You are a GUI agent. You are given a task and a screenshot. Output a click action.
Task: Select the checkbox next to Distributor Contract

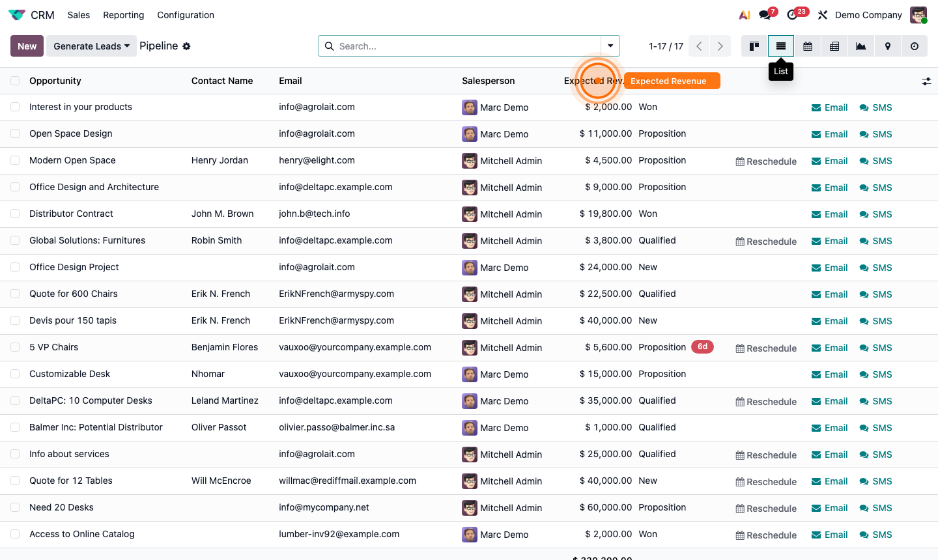click(x=15, y=214)
